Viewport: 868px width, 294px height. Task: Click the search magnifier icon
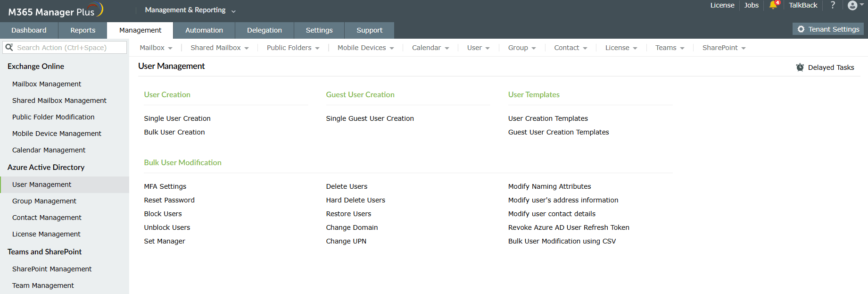tap(9, 47)
